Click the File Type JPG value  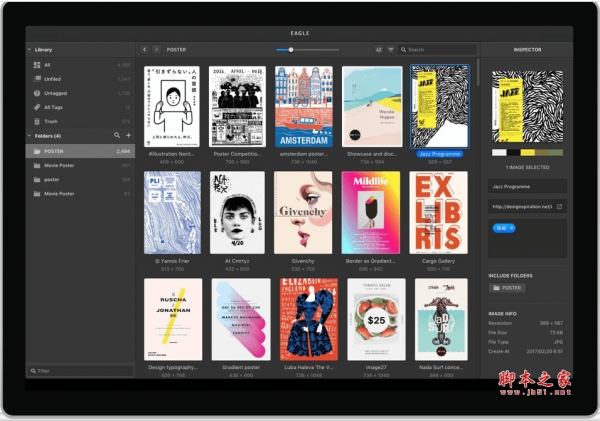(558, 342)
